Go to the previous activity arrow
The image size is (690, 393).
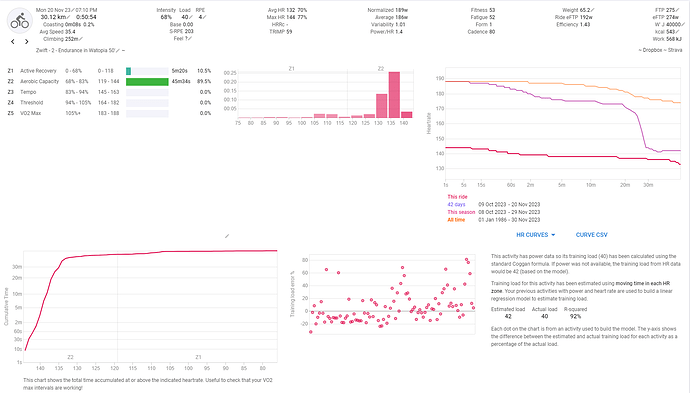pos(13,41)
